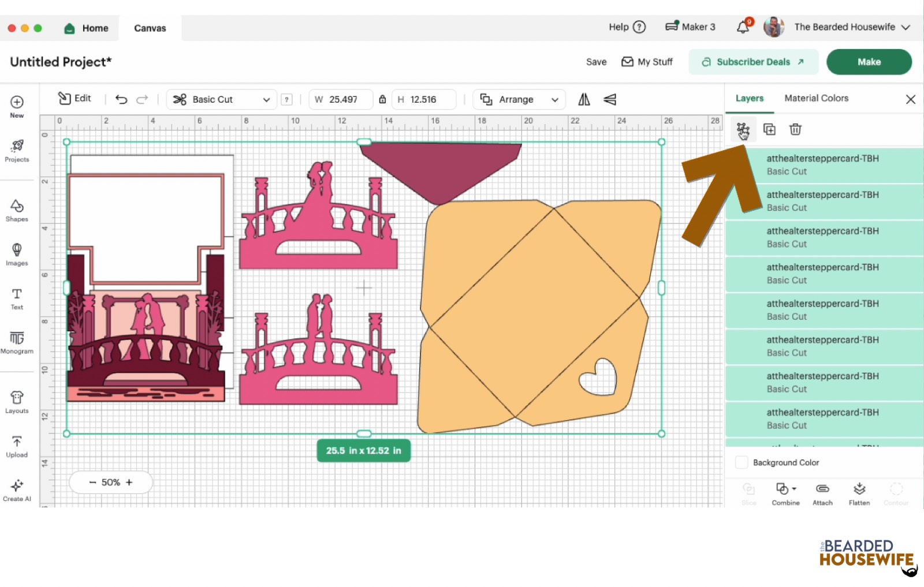Viewport: 924px width, 587px height.
Task: Ungroup the selected layers
Action: click(744, 129)
